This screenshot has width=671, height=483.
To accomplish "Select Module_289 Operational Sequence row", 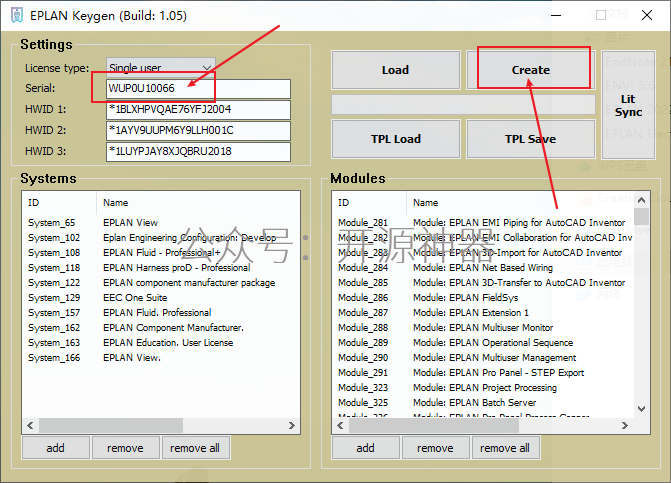I will [483, 343].
